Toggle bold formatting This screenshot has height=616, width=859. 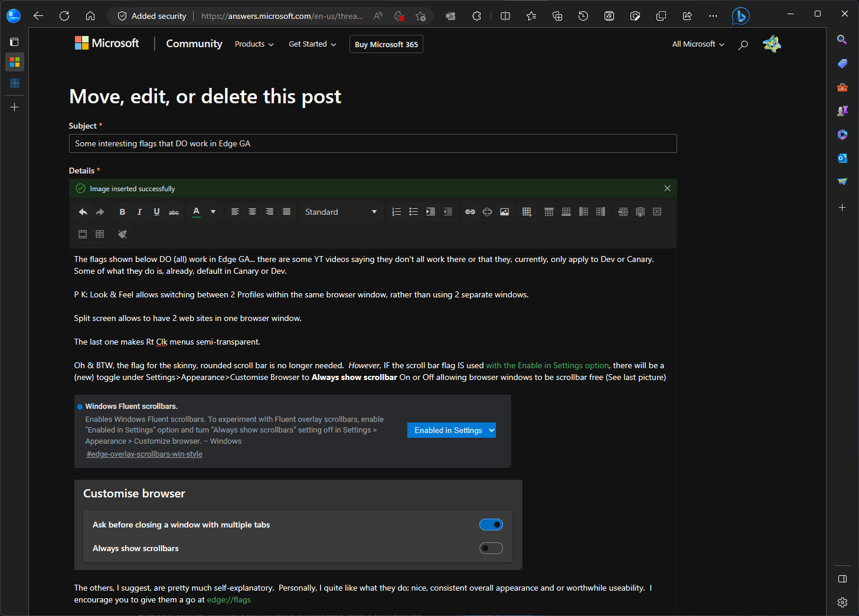point(122,212)
